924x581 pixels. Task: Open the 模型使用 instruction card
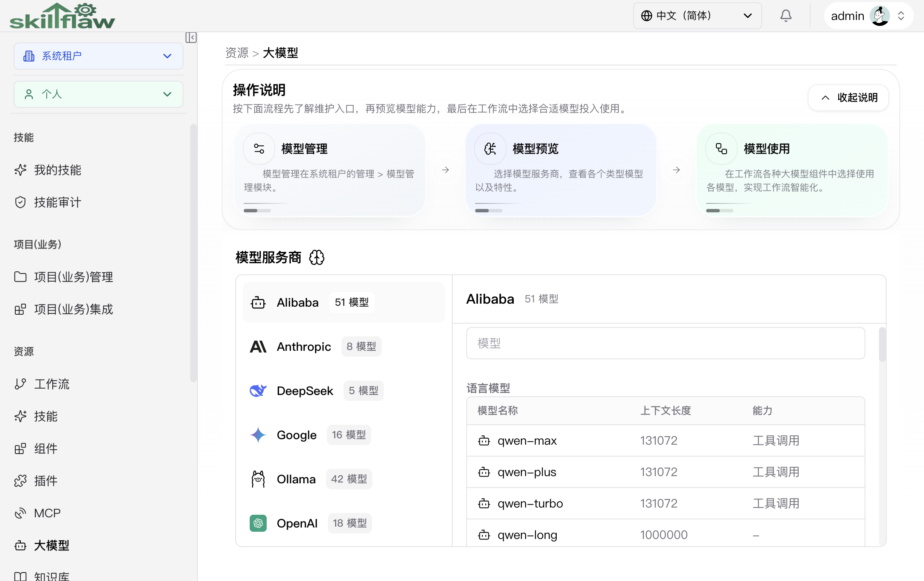click(792, 170)
